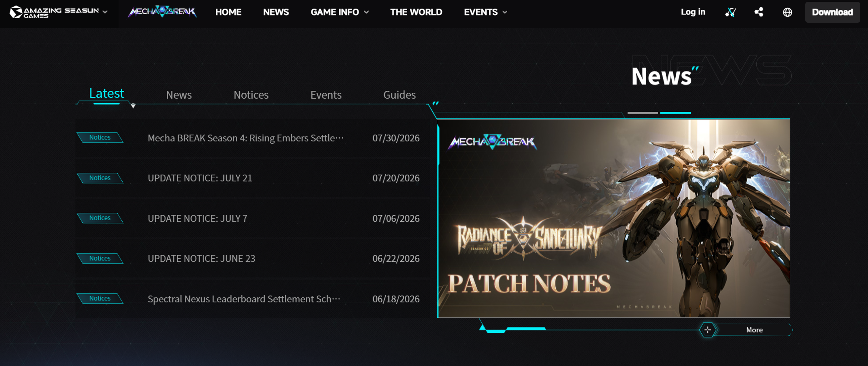Click the Notices tag on the Season 4 row
This screenshot has height=366, width=868.
pos(100,137)
